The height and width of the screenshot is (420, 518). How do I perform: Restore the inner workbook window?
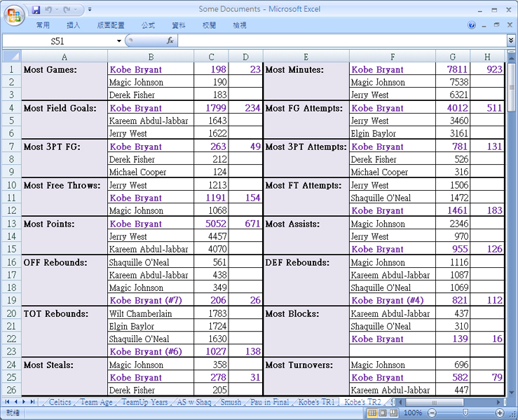pos(497,25)
